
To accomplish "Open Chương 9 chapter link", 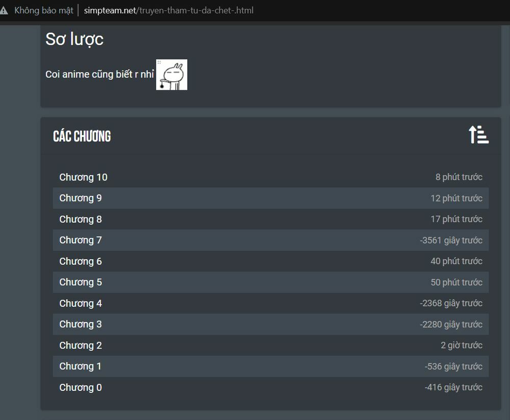I will [81, 198].
